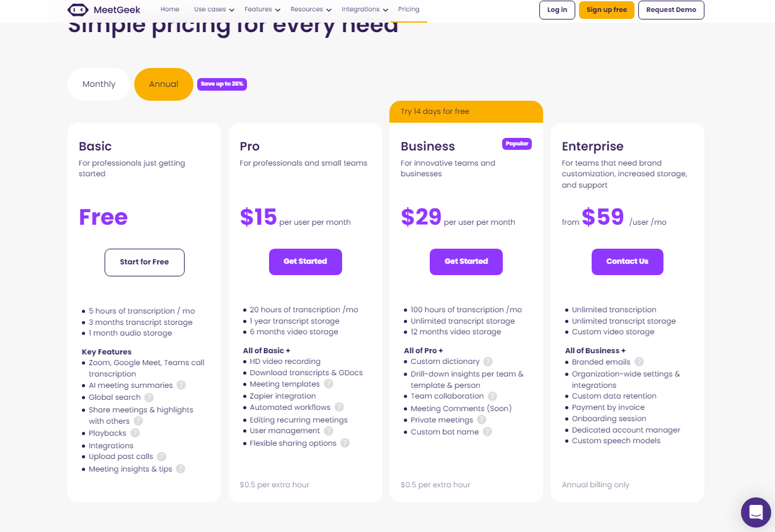Click the Start for Free button

pos(144,263)
